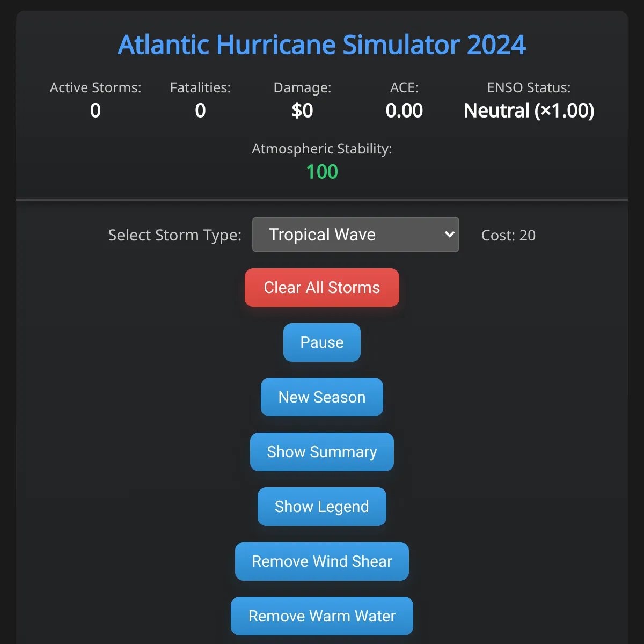
Task: Pause the hurricane simulation
Action: point(322,342)
